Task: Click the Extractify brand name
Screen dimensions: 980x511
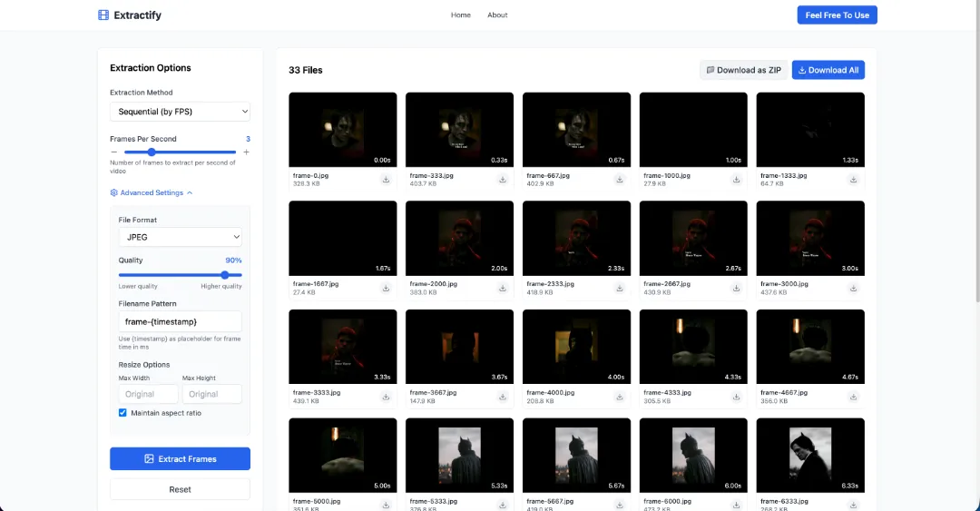Action: (x=138, y=15)
